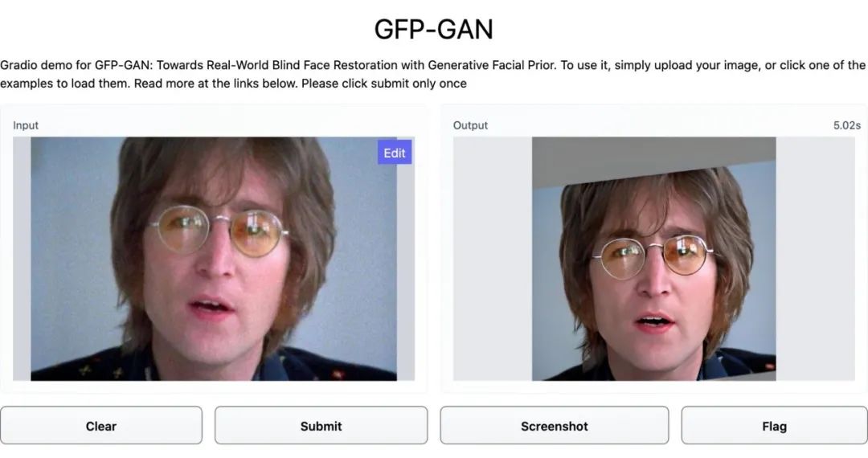Click the Edit button on input image

(x=395, y=153)
